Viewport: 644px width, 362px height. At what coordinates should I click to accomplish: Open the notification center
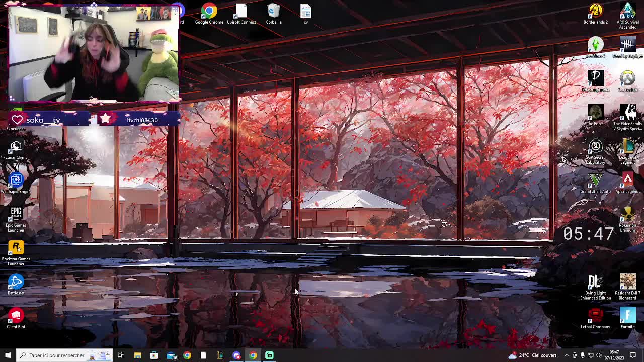point(633,355)
